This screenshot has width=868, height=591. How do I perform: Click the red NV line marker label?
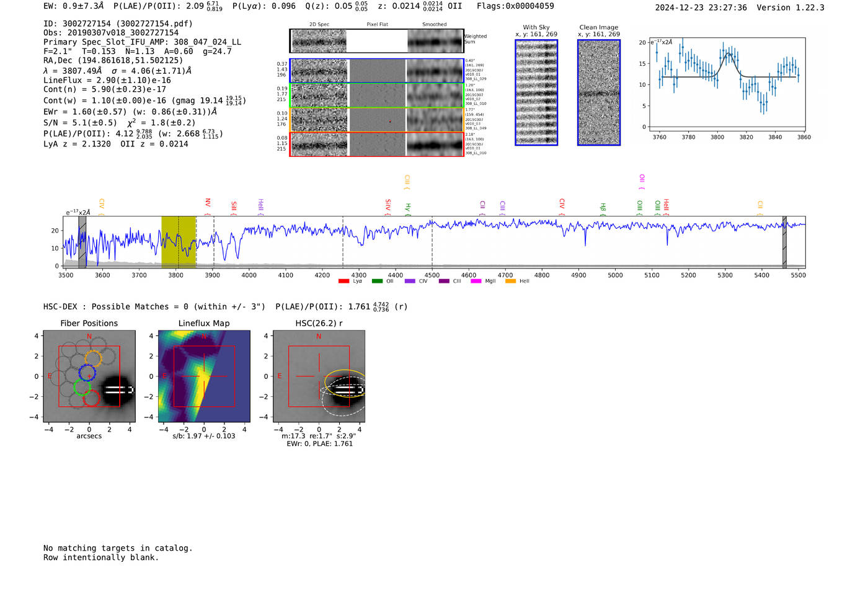(208, 203)
